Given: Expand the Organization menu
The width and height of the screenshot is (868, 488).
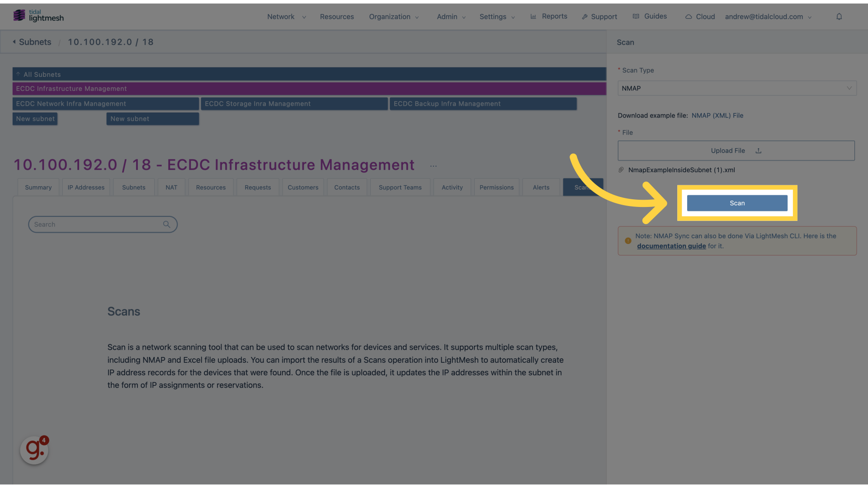Looking at the screenshot, I should point(394,17).
